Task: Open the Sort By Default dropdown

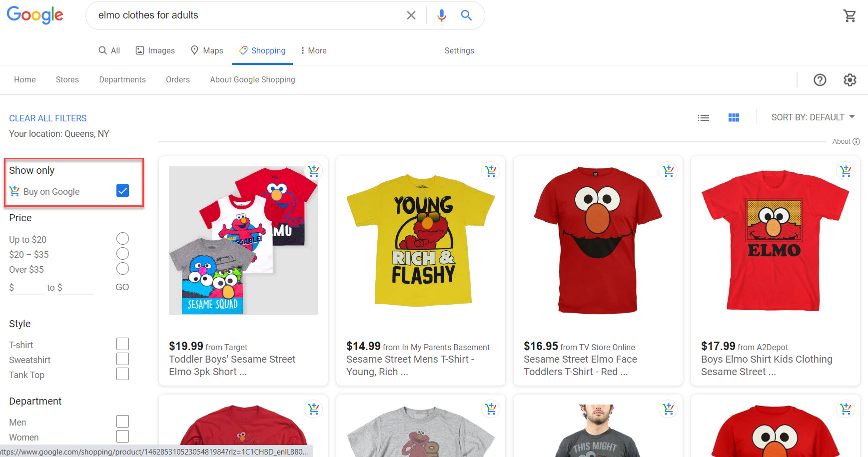Action: 813,117
